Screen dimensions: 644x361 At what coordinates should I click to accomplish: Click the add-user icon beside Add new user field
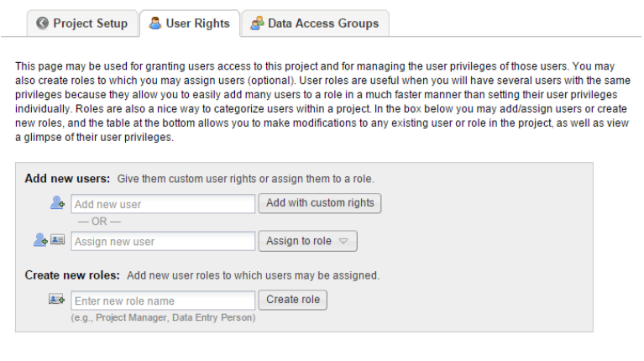(57, 202)
